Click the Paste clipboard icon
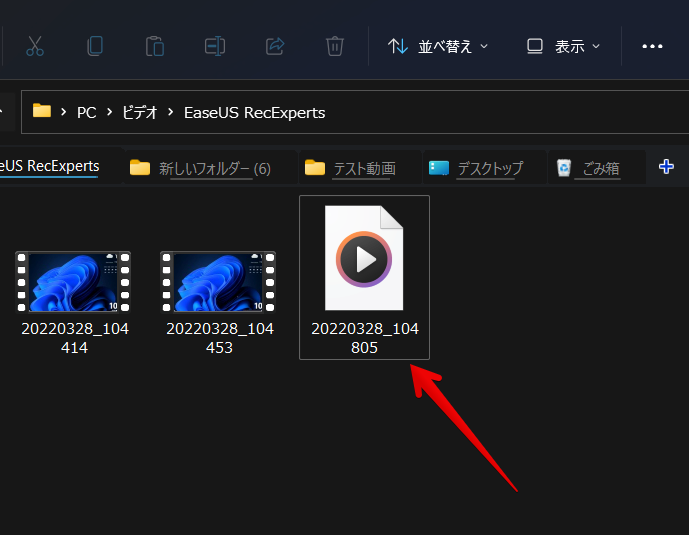Viewport: 689px width, 542px height. pos(155,46)
